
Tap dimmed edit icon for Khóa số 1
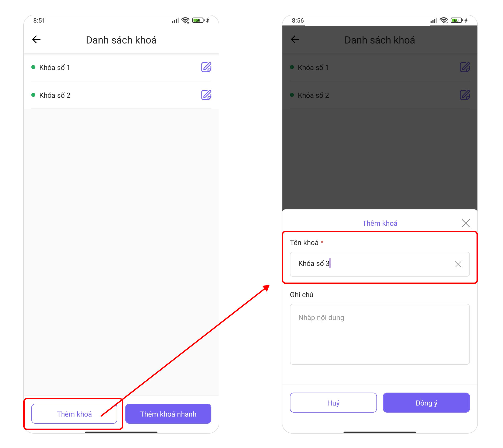click(x=465, y=67)
